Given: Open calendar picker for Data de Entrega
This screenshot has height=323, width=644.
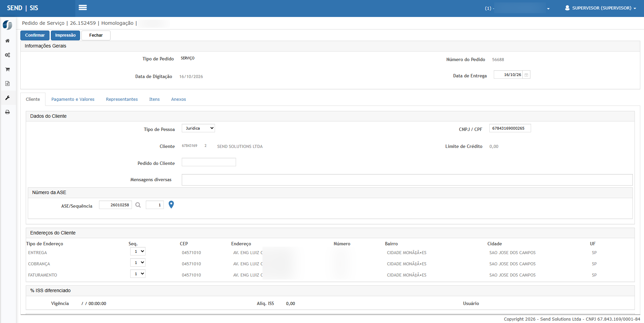Looking at the screenshot, I should [526, 75].
